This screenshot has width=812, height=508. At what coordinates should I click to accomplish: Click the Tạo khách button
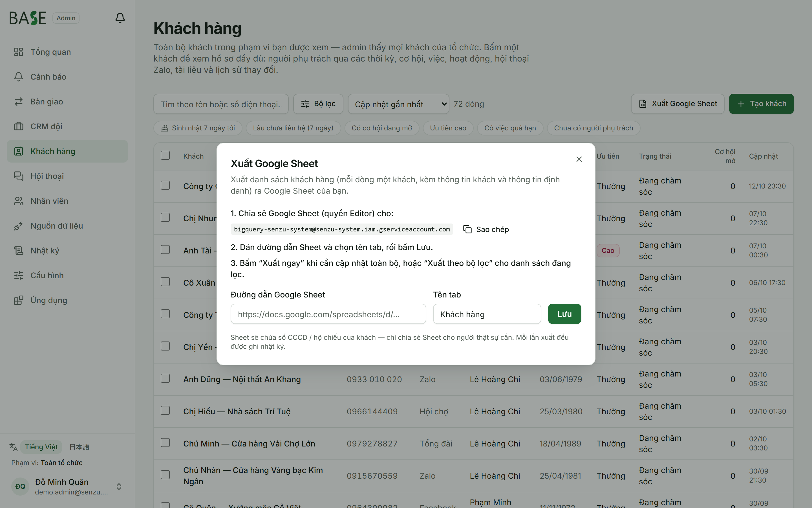(761, 104)
